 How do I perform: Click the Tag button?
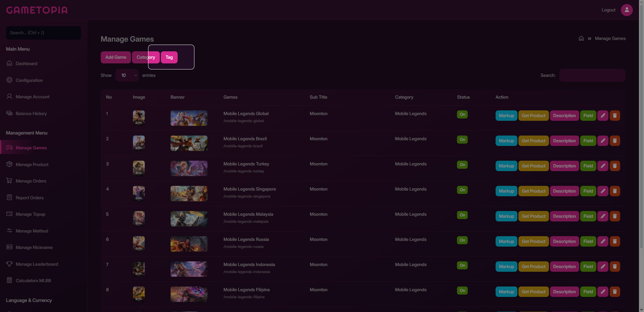pos(169,57)
